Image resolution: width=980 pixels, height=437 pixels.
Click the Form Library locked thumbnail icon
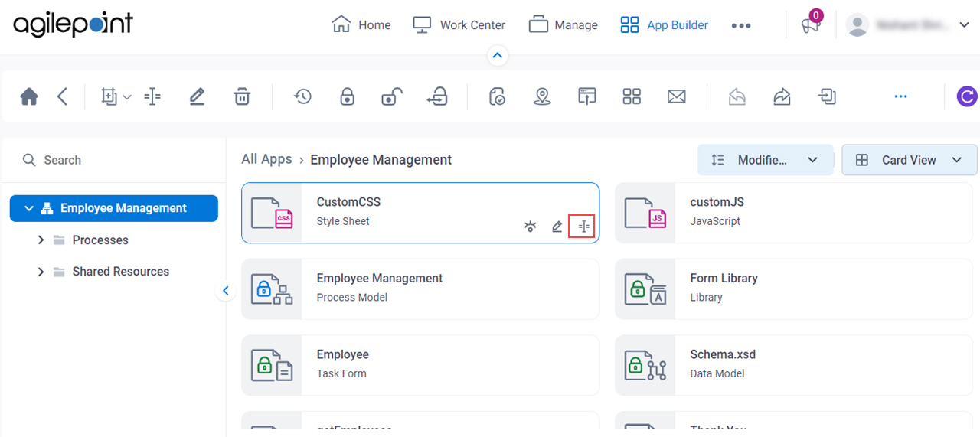645,289
